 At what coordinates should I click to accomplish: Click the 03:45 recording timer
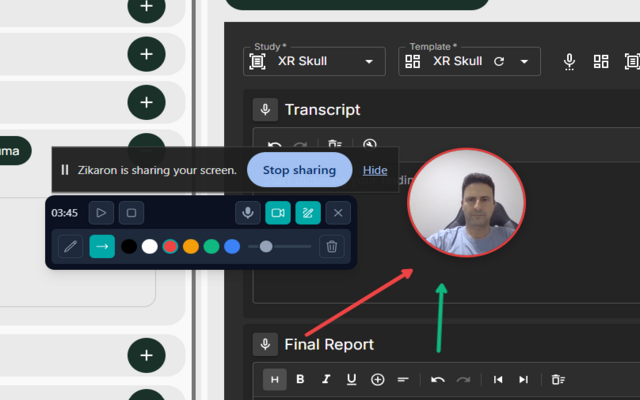(64, 213)
